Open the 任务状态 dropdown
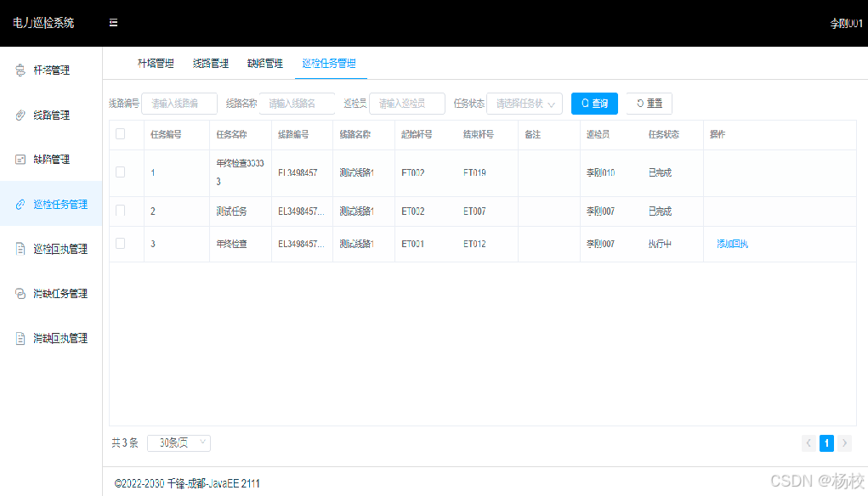This screenshot has width=868, height=496. [x=523, y=103]
